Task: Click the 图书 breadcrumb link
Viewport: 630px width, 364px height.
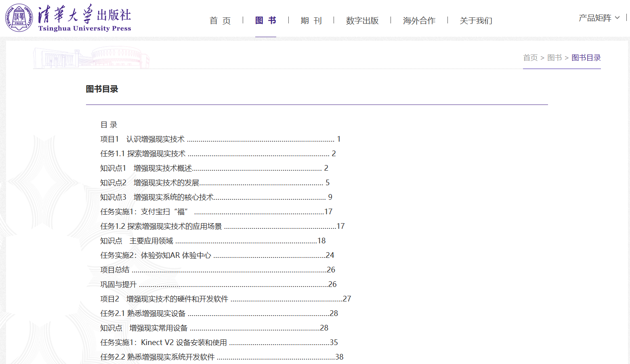Action: 554,58
